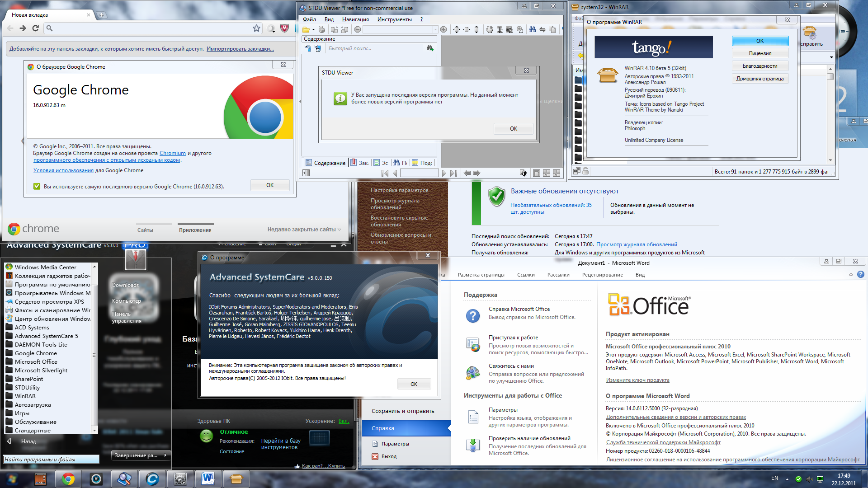
Task: Go to last page in STDU Viewer
Action: pos(453,173)
